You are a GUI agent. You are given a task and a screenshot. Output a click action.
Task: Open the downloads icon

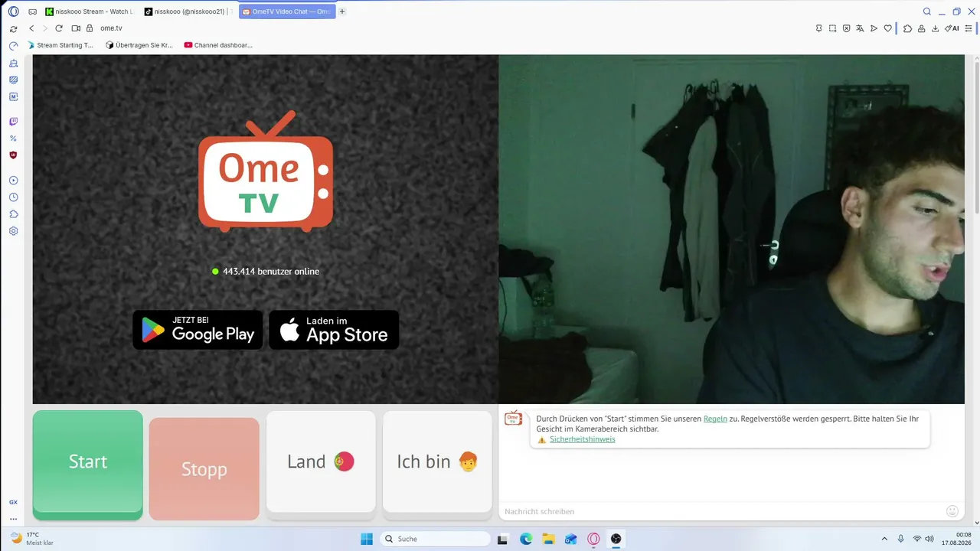936,28
